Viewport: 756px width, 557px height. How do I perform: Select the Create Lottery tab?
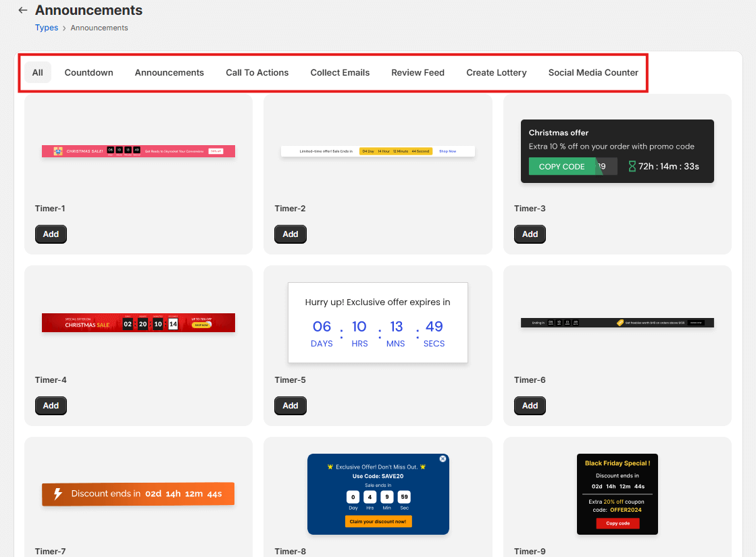(497, 72)
